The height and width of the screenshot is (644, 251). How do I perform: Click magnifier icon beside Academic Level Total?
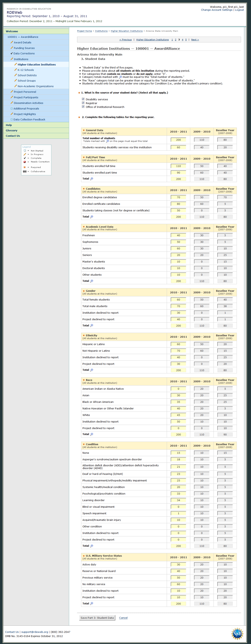click(92, 281)
